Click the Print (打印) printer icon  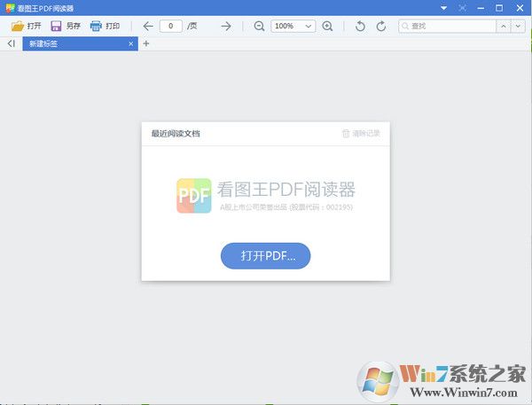coord(96,27)
